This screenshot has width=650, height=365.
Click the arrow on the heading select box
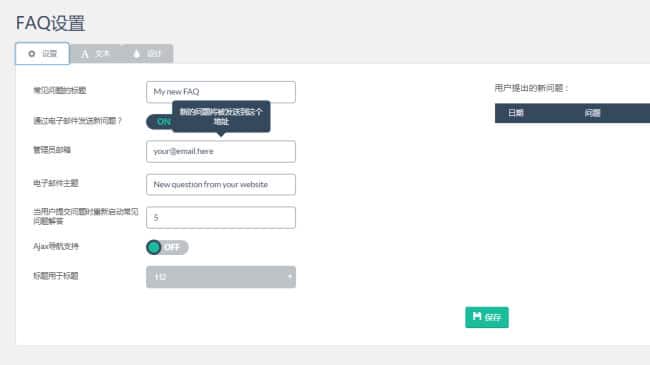tap(289, 276)
